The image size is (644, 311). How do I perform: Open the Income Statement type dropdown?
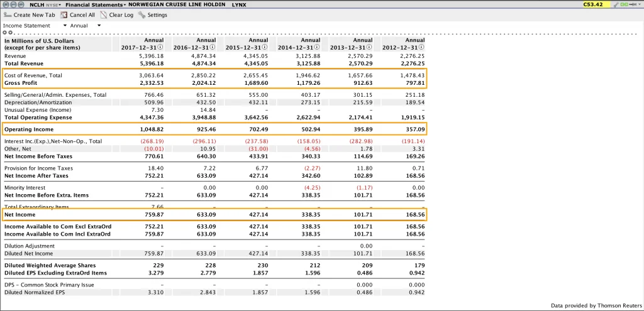pos(35,25)
